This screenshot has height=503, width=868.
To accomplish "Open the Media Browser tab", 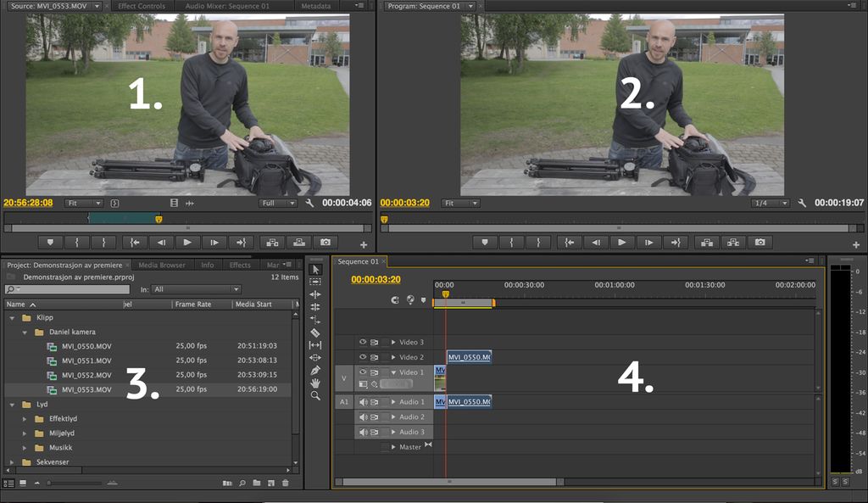I will pyautogui.click(x=161, y=264).
